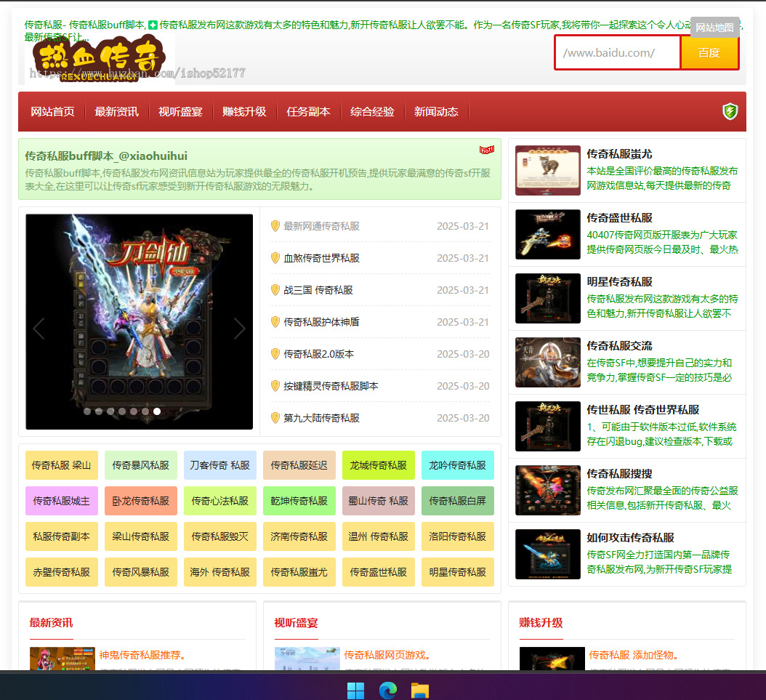Open 传奇盛世私服 thumbnail in sidebar
766x700 pixels.
tap(548, 235)
